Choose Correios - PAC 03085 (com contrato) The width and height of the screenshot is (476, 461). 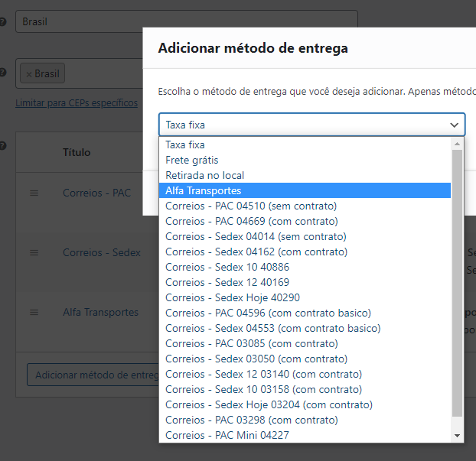305,343
